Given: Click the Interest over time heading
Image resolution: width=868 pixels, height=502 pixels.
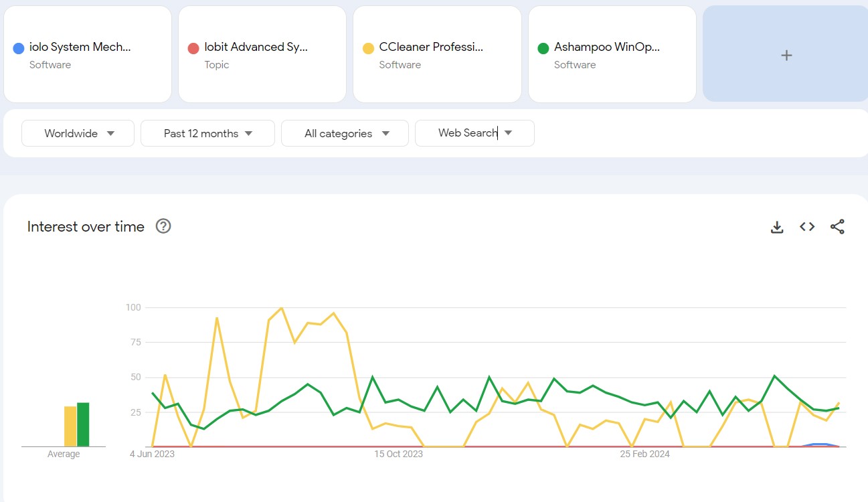Looking at the screenshot, I should [x=86, y=226].
